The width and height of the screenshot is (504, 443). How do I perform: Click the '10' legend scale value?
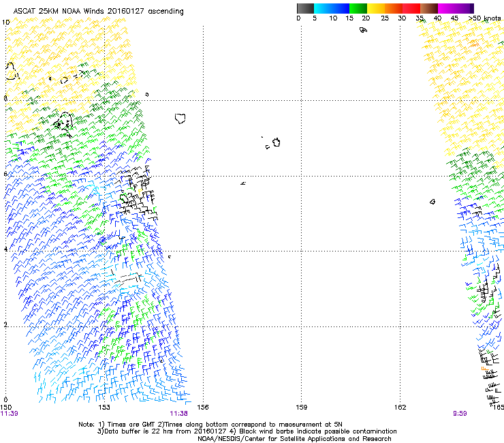(333, 18)
